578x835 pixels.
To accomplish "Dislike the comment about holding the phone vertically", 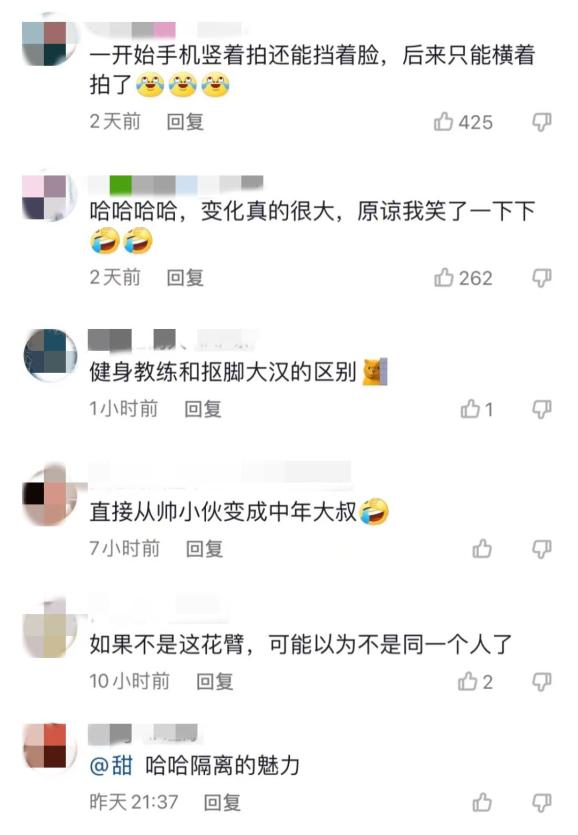I will click(542, 122).
